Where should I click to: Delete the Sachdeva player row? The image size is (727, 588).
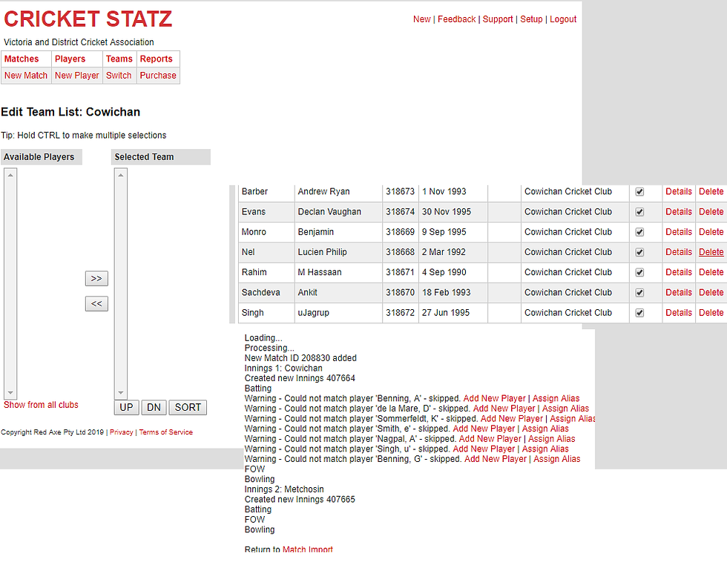(x=711, y=292)
